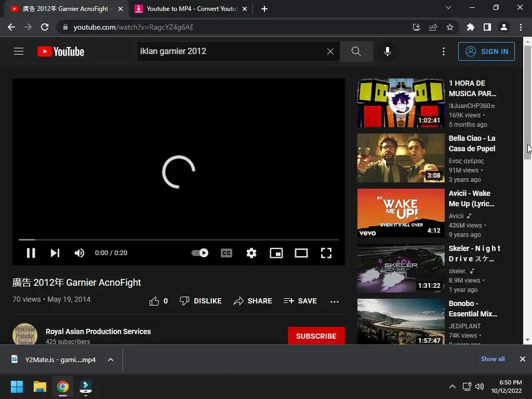Start voice search with microphone
The height and width of the screenshot is (399, 532).
(387, 51)
